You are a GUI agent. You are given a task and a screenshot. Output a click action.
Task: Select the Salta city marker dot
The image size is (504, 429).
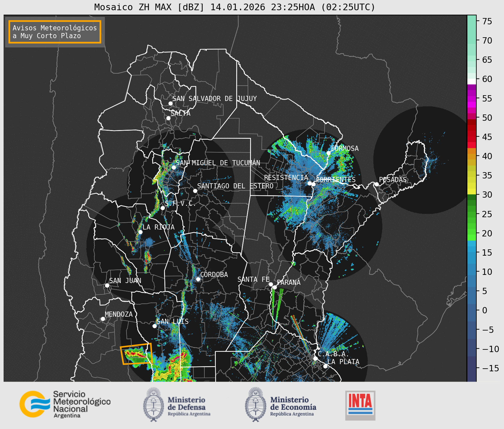pyautogui.click(x=169, y=118)
